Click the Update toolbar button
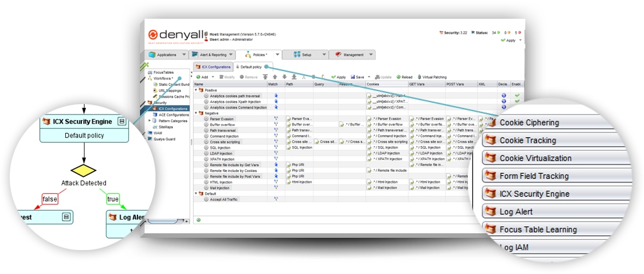 (x=383, y=77)
